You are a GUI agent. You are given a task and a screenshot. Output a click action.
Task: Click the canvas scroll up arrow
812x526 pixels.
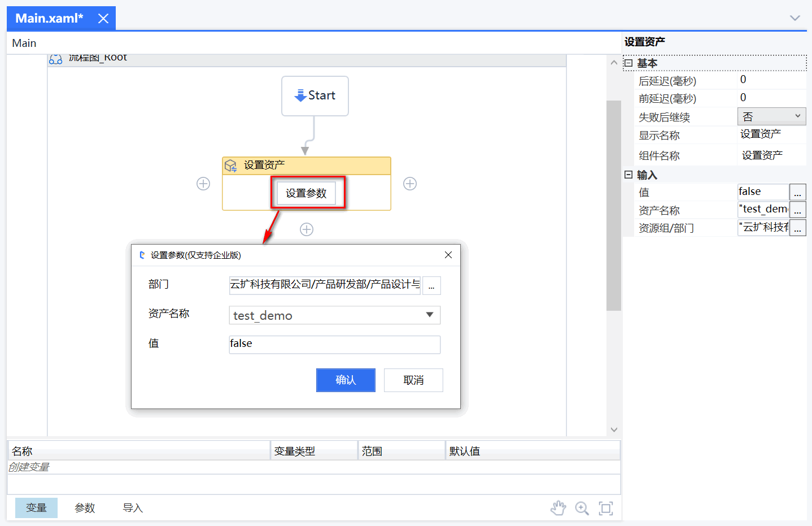[614, 63]
